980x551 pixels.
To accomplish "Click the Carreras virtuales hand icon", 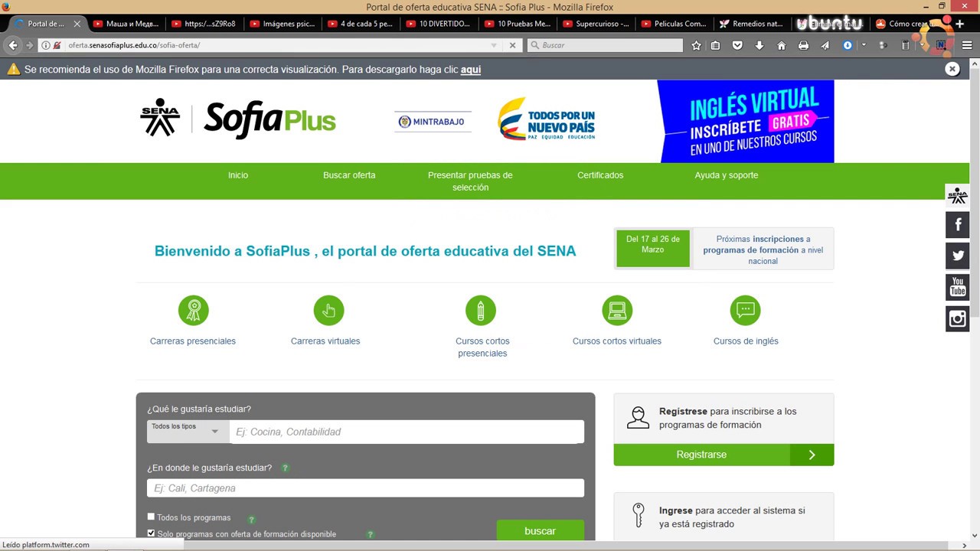I will click(x=328, y=310).
